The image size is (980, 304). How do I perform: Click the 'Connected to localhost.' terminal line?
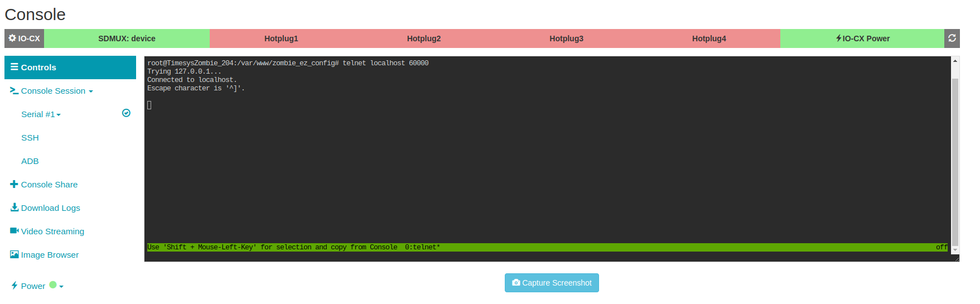tap(192, 80)
